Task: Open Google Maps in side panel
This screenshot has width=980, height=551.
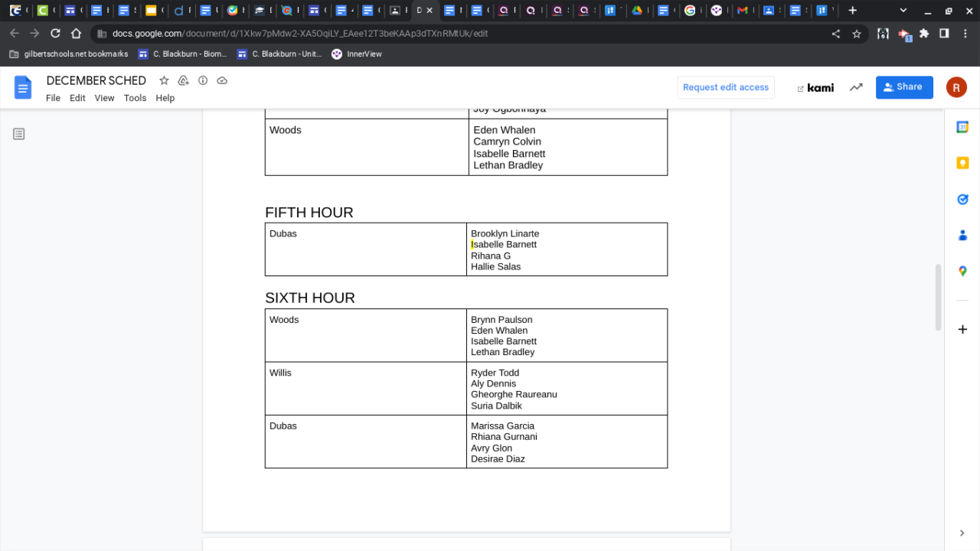Action: pos(962,271)
